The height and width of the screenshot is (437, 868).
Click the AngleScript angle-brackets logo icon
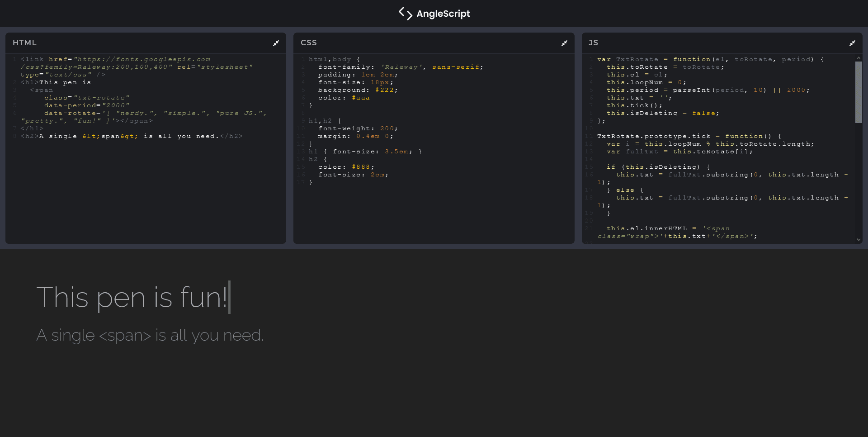click(405, 14)
